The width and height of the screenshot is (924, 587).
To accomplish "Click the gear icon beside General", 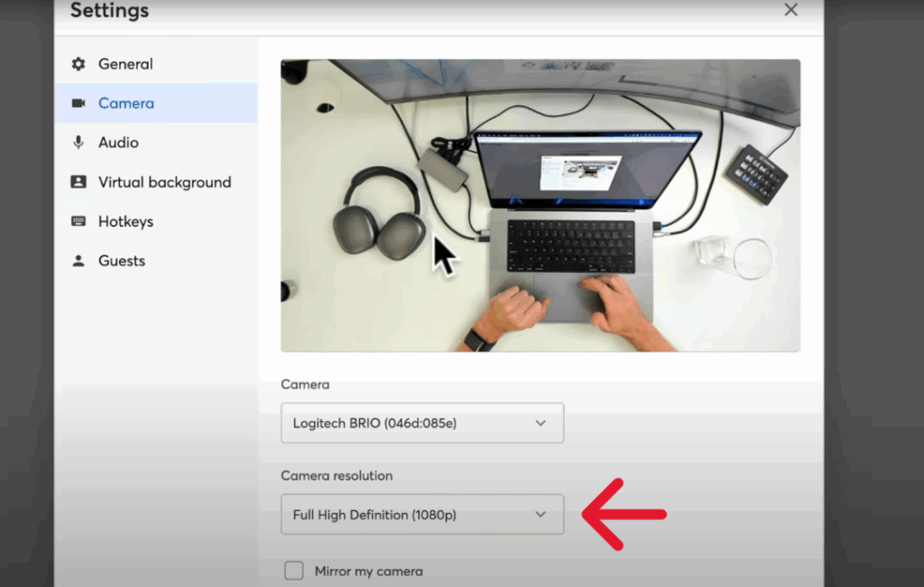I will [x=79, y=64].
